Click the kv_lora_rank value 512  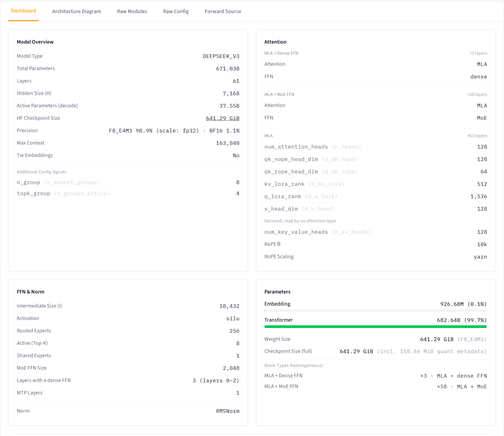pyautogui.click(x=482, y=184)
